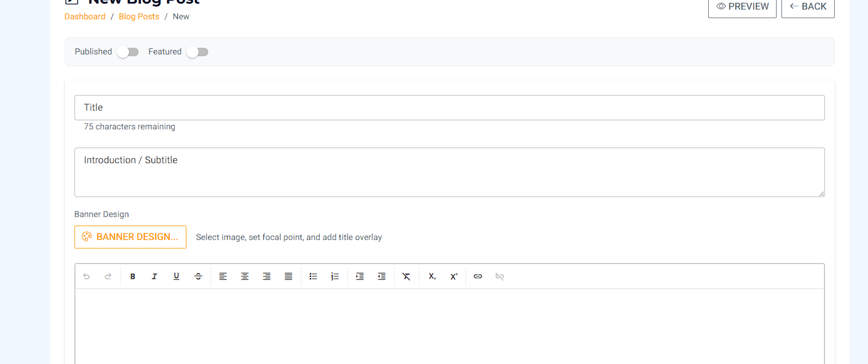
Task: Enable the Published toggle
Action: coord(128,52)
